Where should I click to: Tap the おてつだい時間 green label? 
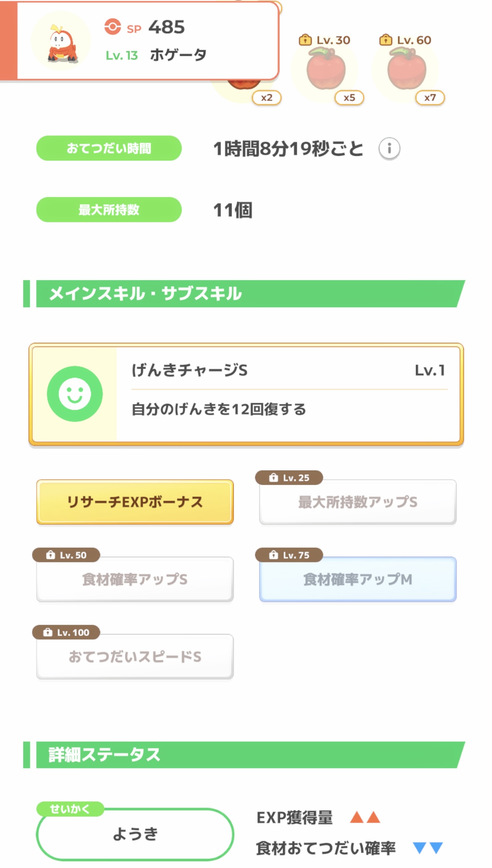pyautogui.click(x=109, y=148)
